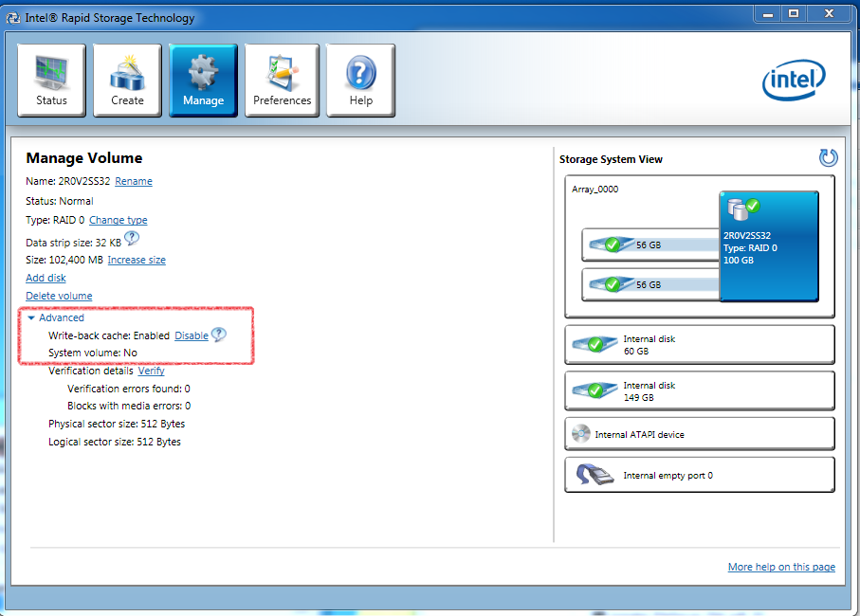Refresh the Storage System View

(828, 158)
